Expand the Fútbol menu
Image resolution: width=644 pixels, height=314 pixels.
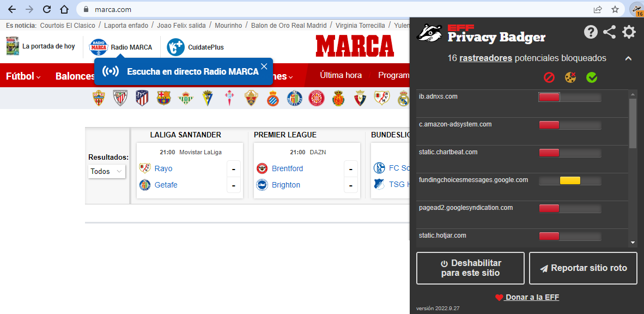tap(23, 76)
